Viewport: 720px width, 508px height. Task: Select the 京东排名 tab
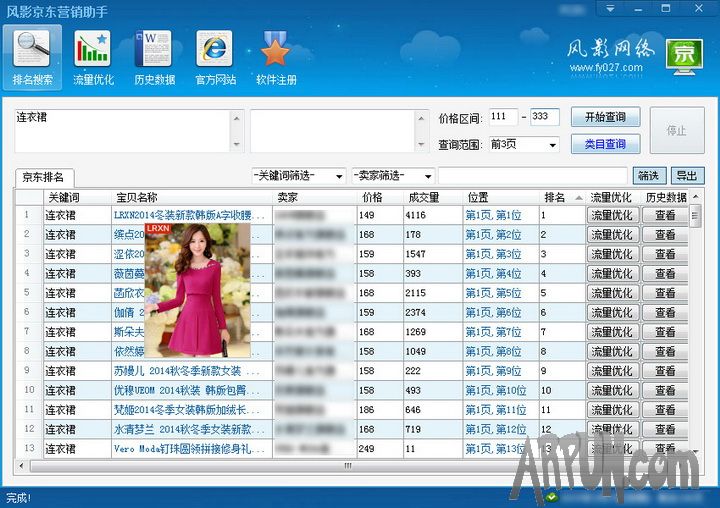click(x=44, y=178)
